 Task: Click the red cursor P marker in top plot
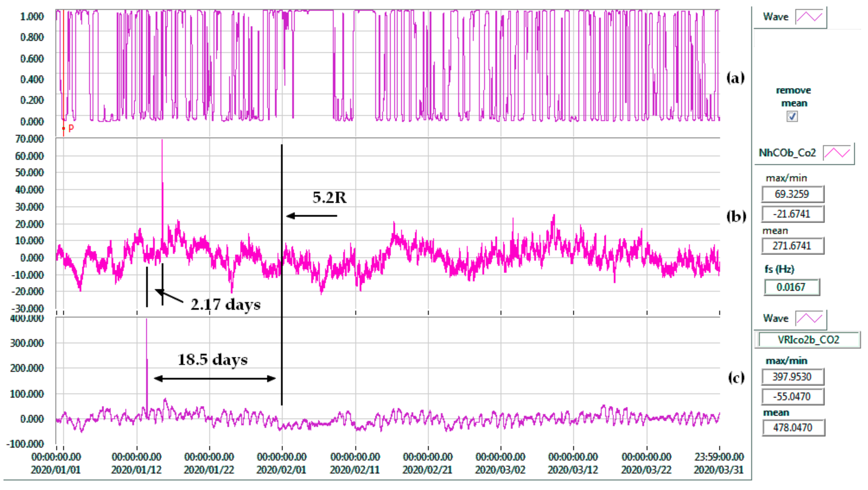(64, 128)
